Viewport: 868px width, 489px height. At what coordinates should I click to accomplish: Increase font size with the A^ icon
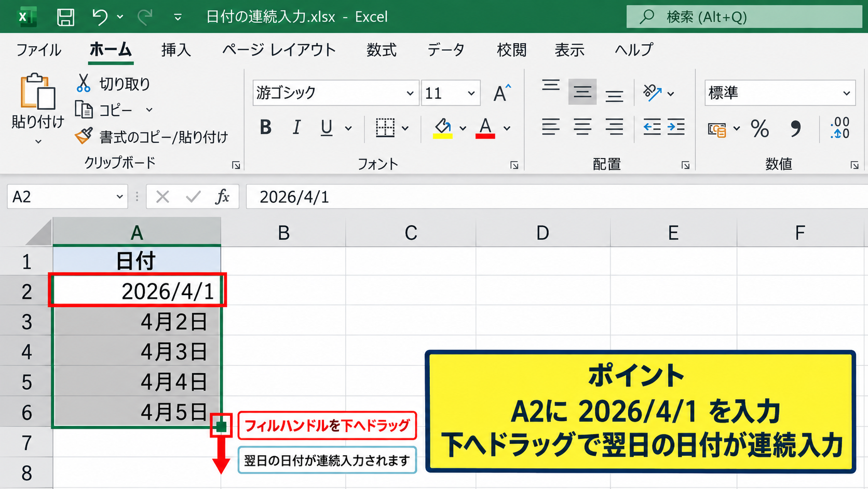tap(502, 93)
